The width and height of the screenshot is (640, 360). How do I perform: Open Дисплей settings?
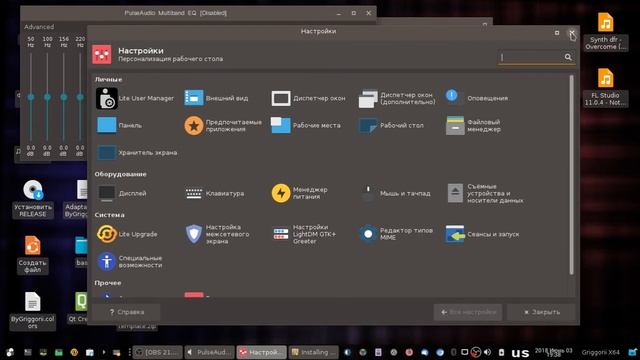pos(121,193)
